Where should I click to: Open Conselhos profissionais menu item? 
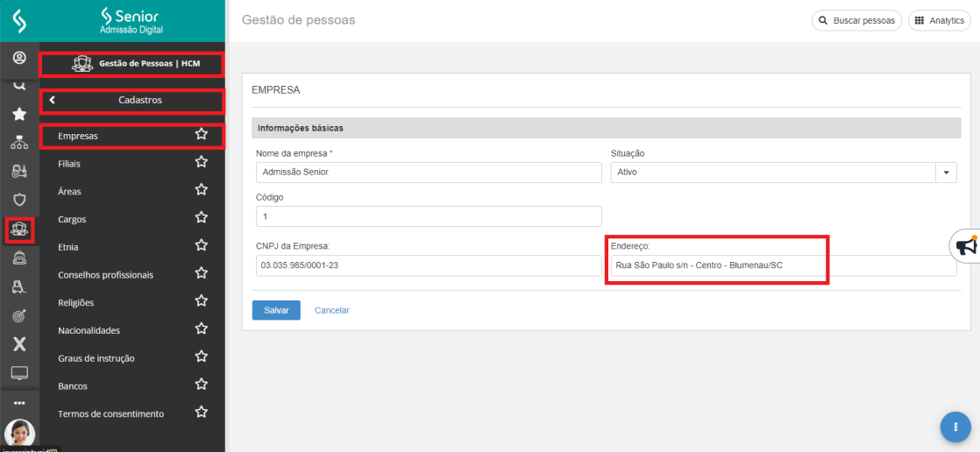(x=105, y=275)
